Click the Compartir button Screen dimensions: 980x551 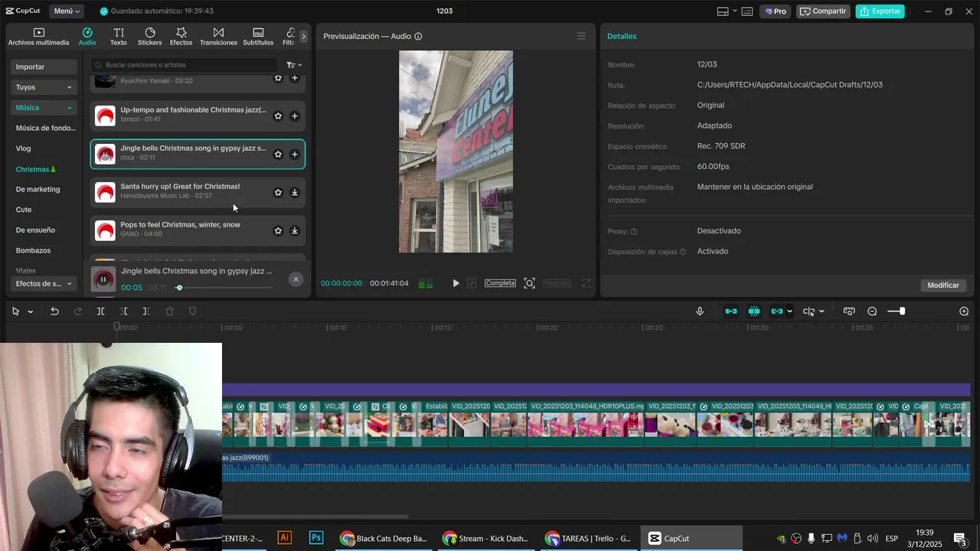coord(823,11)
